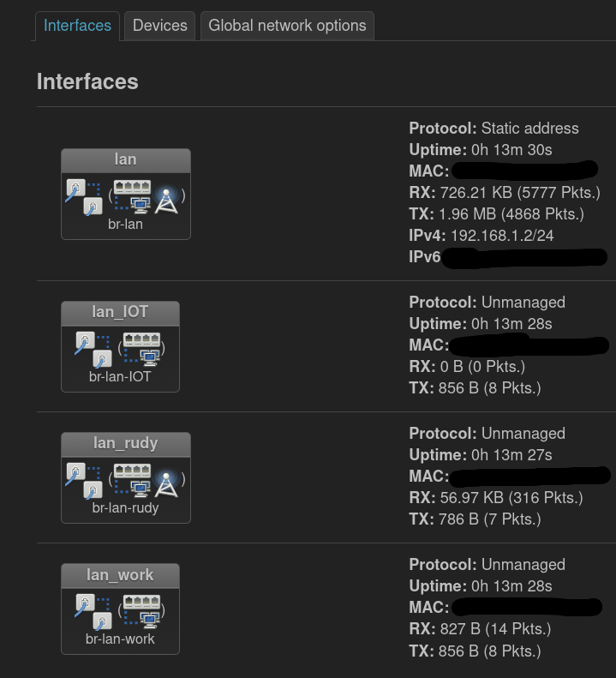Click the lan_work interface name header
This screenshot has width=616, height=678.
point(120,575)
